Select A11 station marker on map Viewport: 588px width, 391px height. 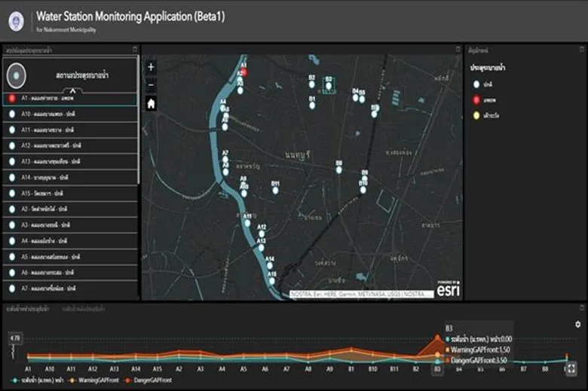(247, 223)
